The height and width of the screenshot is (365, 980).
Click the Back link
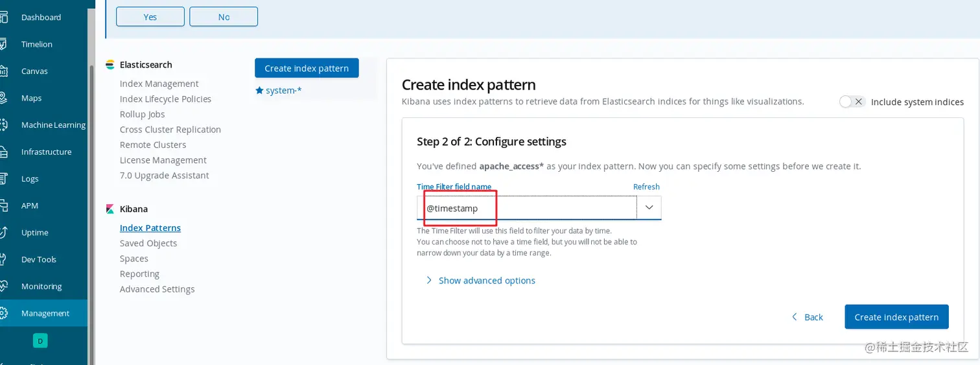tap(808, 317)
